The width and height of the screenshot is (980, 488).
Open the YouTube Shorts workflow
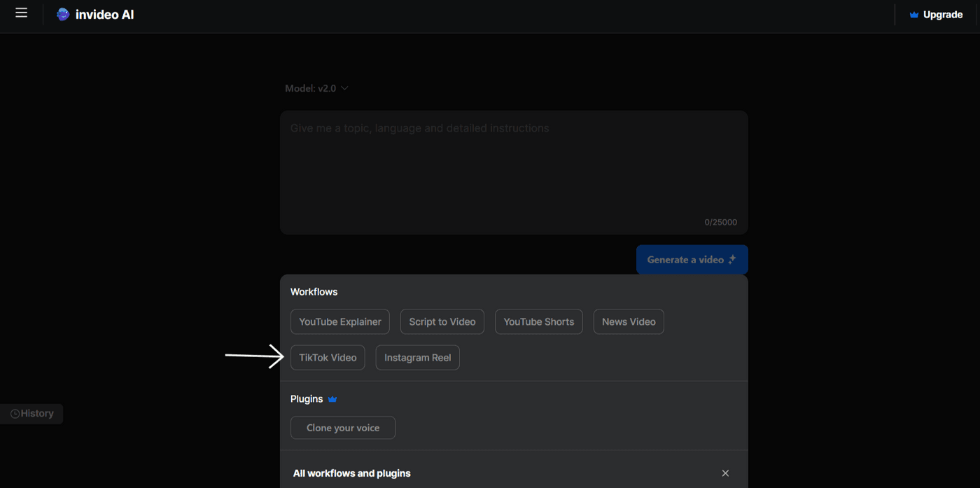click(x=538, y=321)
